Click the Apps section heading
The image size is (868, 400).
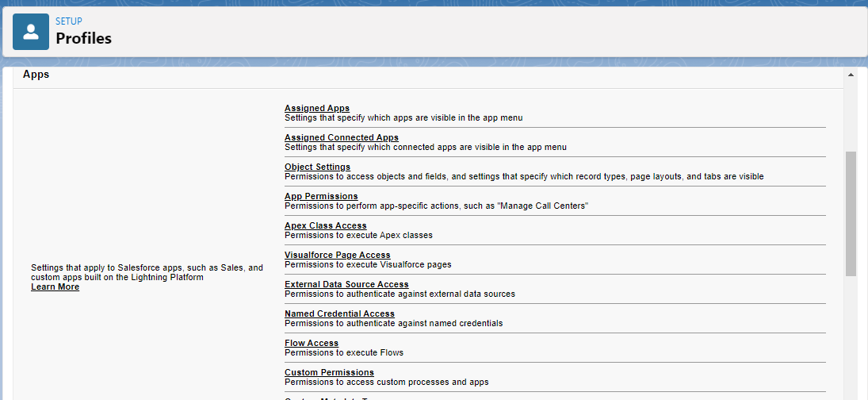[36, 75]
